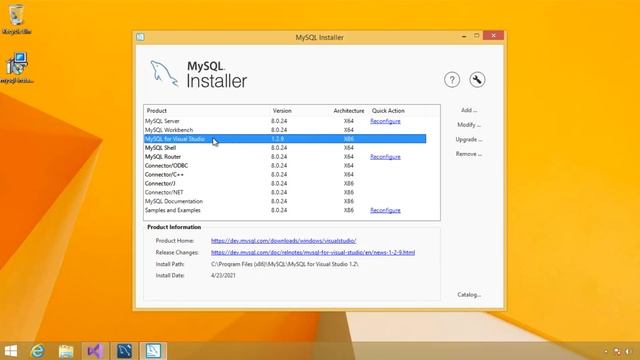Open the wrench settings icon
Image resolution: width=640 pixels, height=360 pixels.
pyautogui.click(x=477, y=80)
